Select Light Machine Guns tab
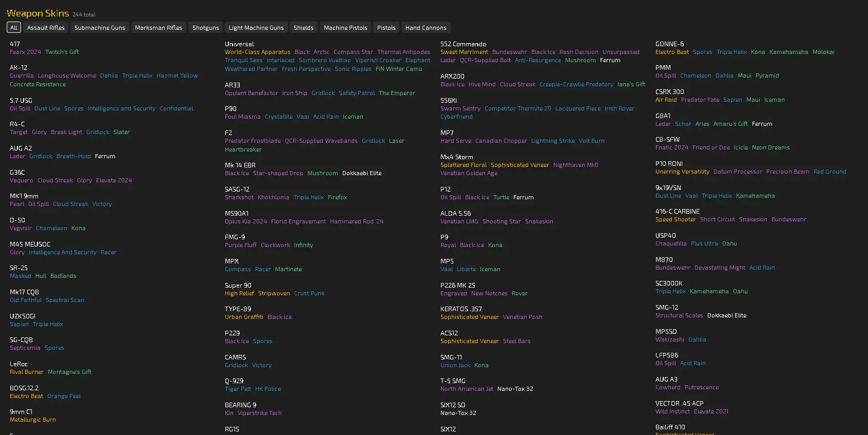This screenshot has width=868, height=435. point(256,28)
